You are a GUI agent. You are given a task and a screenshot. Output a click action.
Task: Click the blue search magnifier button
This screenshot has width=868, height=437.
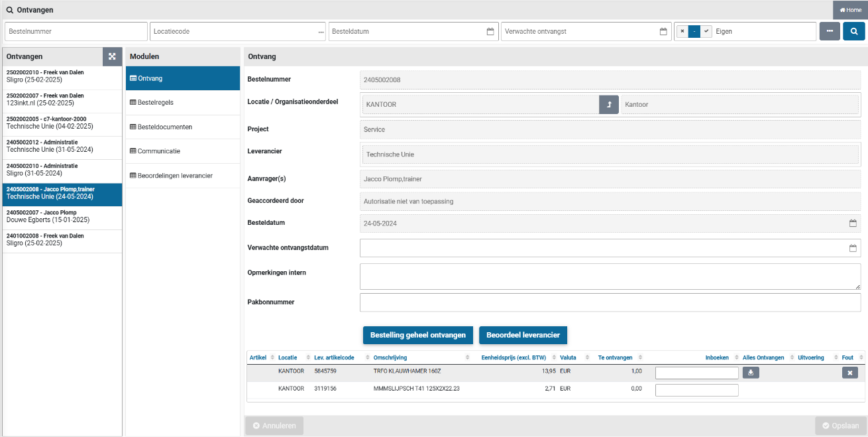[x=853, y=31]
